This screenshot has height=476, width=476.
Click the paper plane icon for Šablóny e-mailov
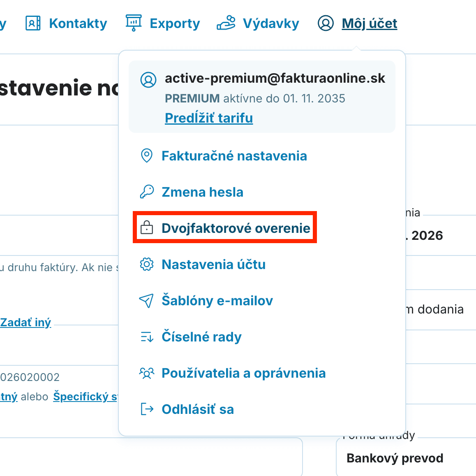click(147, 301)
